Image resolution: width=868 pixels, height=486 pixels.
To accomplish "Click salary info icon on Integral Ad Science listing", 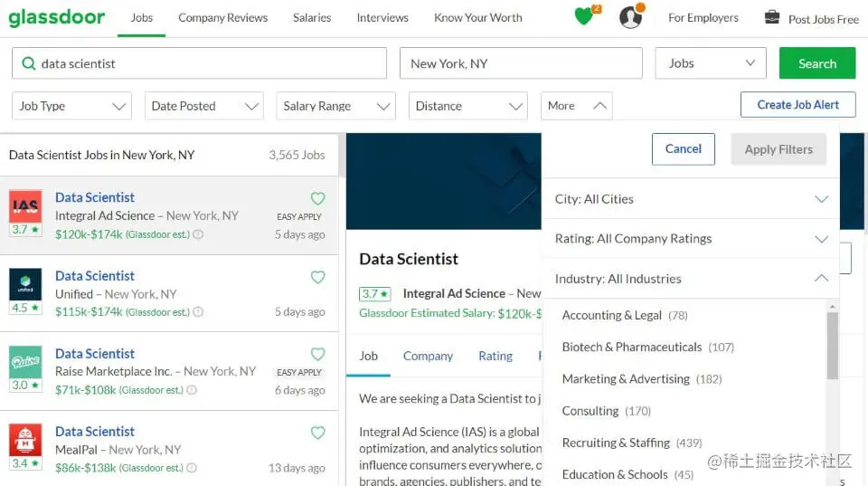I will coord(198,234).
